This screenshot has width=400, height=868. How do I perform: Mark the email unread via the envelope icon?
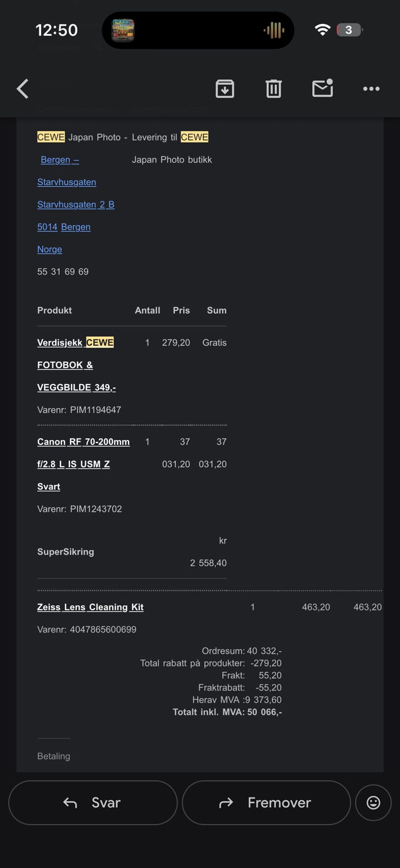322,88
